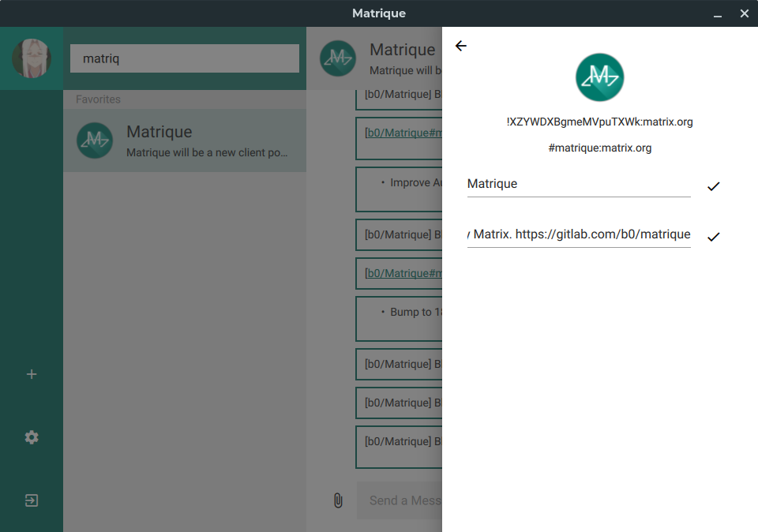Screen dimensions: 758x532
Task: Click the logout icon at sidebar bottom
Action: [x=32, y=500]
